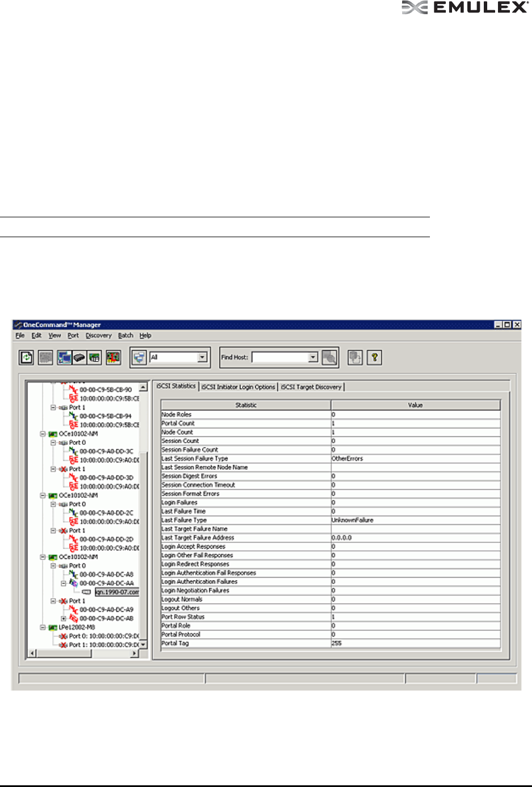Click the 0.0.0.0 address value

tap(416, 537)
